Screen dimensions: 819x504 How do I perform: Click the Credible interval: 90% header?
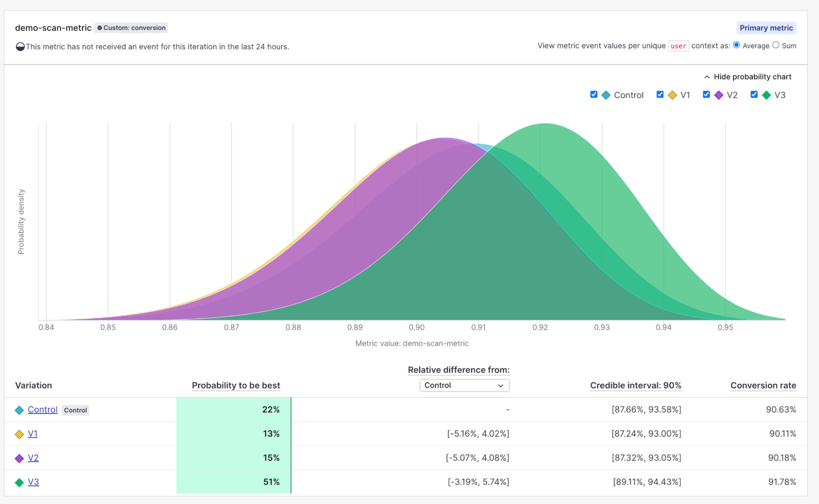tap(635, 386)
